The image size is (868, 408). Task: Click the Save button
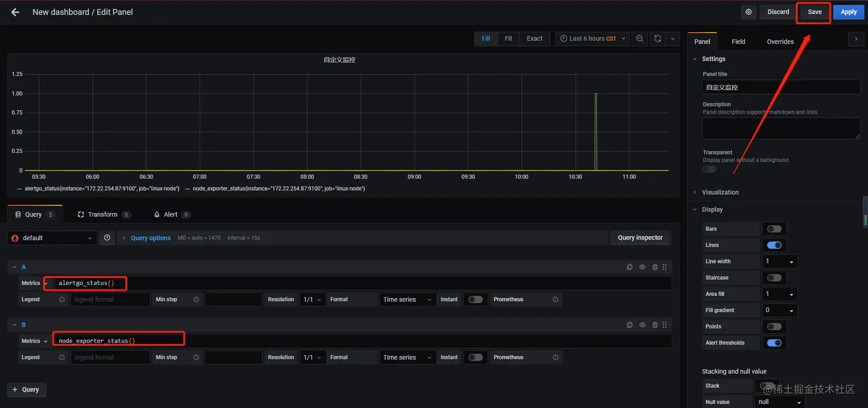815,11
